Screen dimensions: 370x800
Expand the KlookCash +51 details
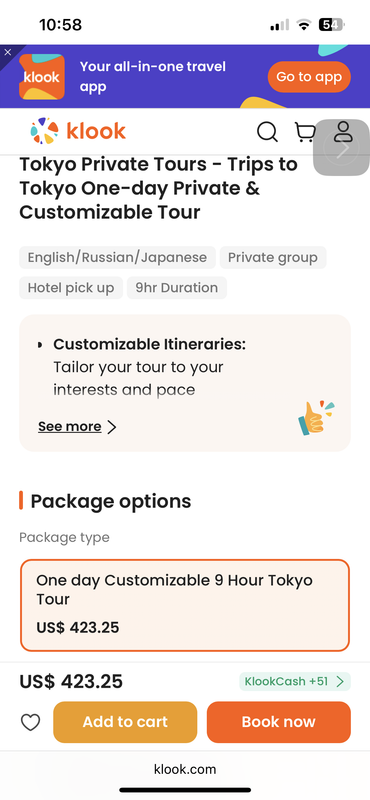[295, 681]
